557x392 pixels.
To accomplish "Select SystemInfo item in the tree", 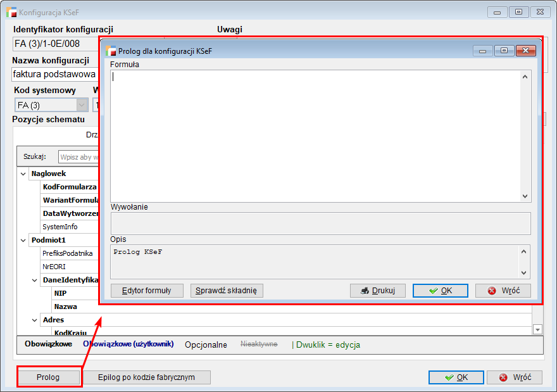I will (60, 227).
